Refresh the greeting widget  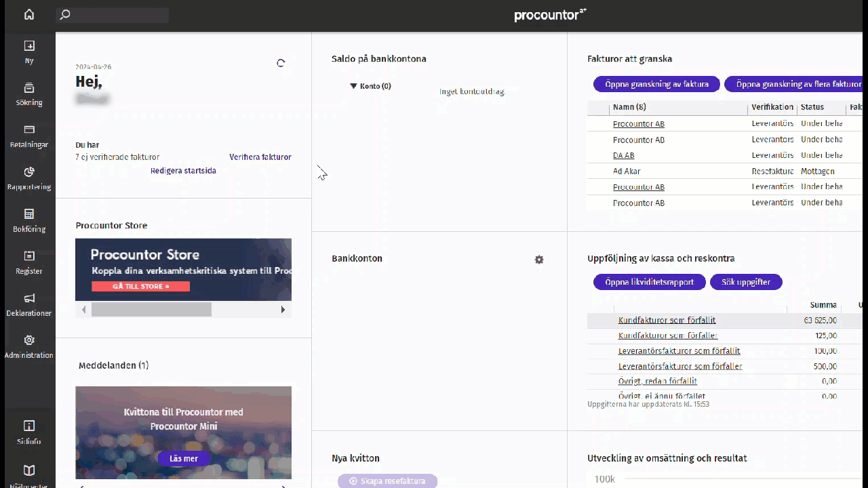tap(281, 63)
